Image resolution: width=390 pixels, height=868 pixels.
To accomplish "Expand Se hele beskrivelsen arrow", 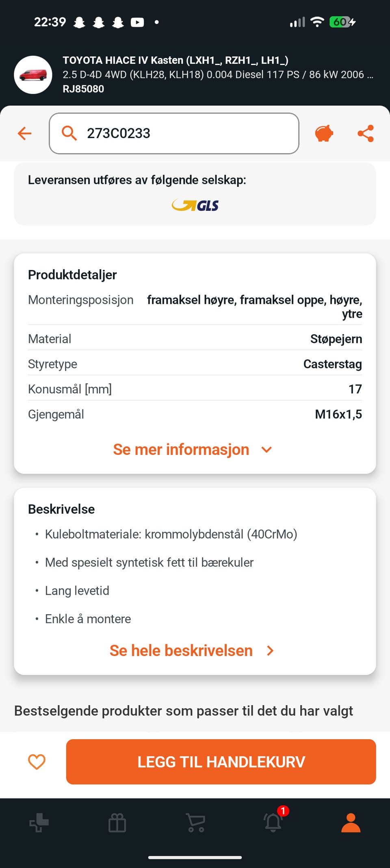I will 270,651.
